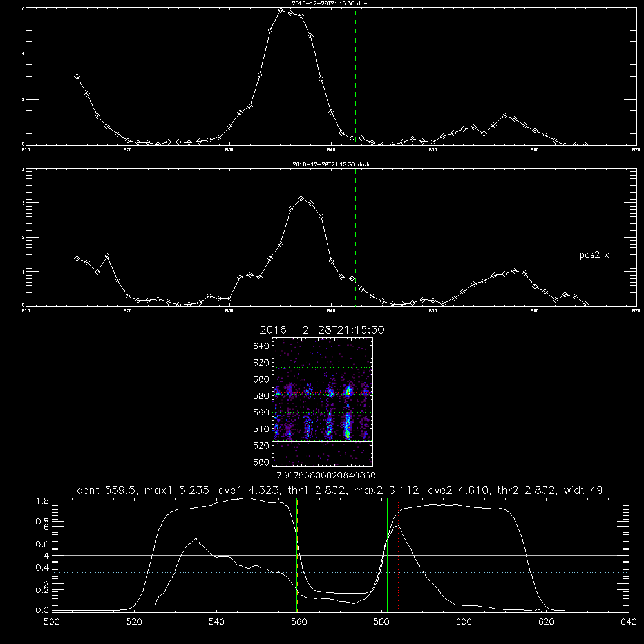
Task: Select y-axis label "520" beside spectrogram image
Action: pos(261,446)
